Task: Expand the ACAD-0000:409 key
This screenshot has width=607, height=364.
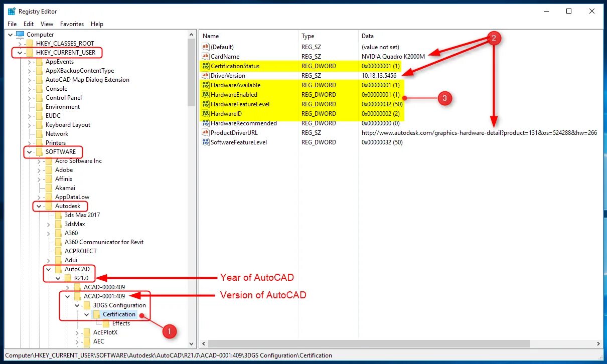Action: [x=67, y=287]
